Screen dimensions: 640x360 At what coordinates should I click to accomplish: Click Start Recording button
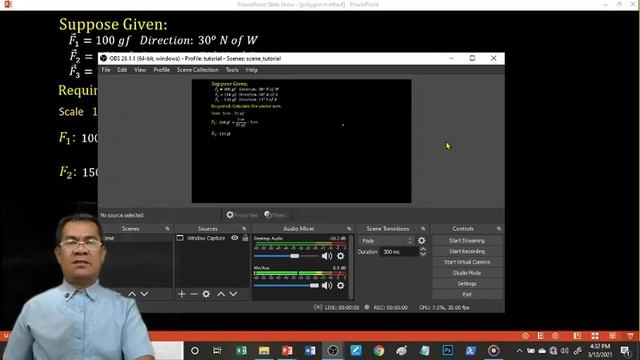(467, 251)
